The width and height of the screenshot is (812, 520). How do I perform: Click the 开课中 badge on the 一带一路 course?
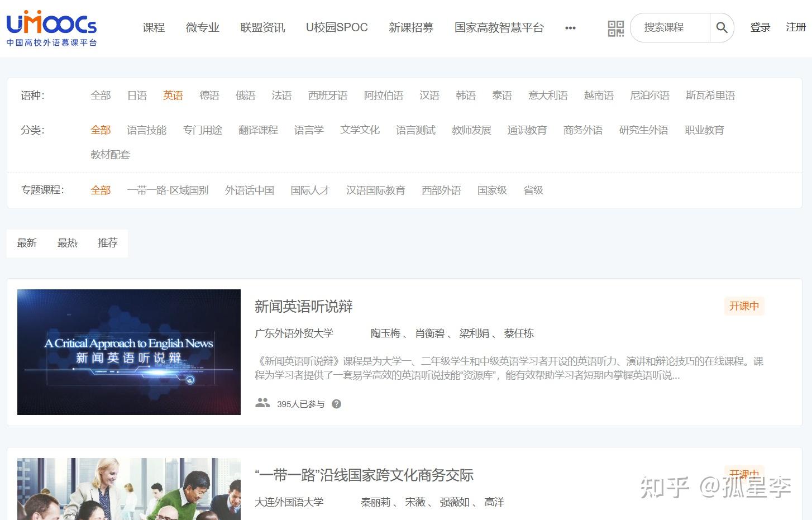744,474
